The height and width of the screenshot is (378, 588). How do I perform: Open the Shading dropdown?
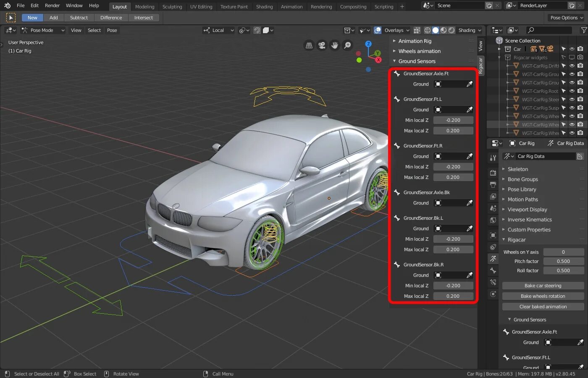tap(470, 30)
